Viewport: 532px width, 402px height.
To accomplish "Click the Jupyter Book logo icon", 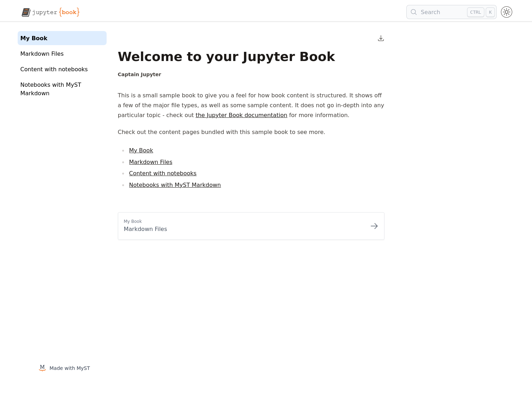I will point(26,12).
